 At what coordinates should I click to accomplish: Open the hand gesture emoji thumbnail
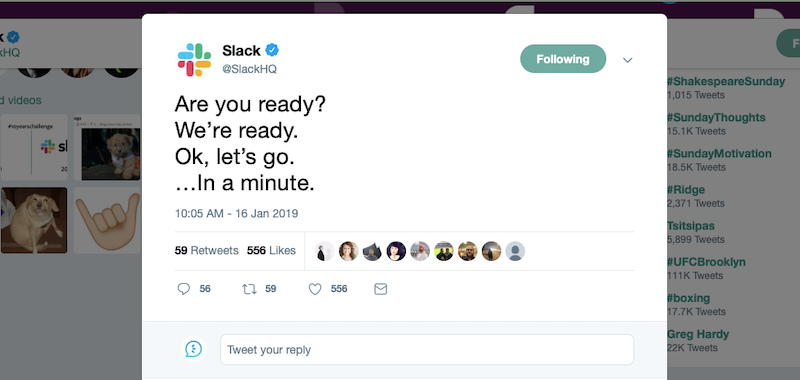pyautogui.click(x=107, y=220)
